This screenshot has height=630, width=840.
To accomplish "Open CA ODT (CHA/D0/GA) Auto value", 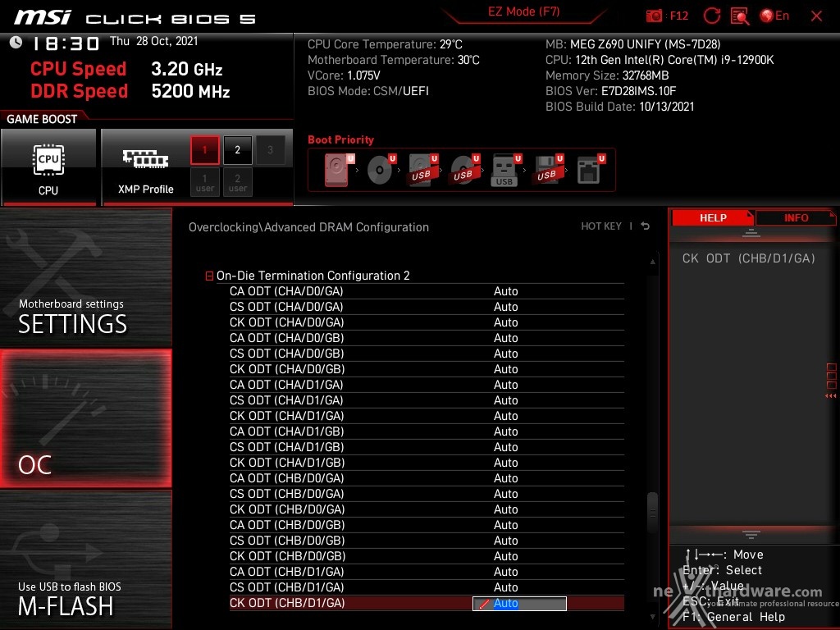I will [505, 291].
